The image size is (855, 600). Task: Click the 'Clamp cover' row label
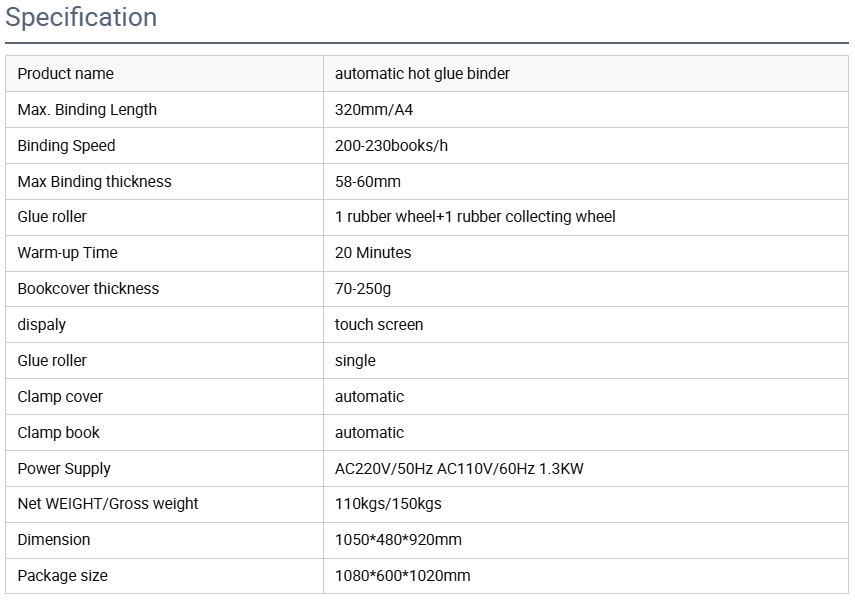60,397
